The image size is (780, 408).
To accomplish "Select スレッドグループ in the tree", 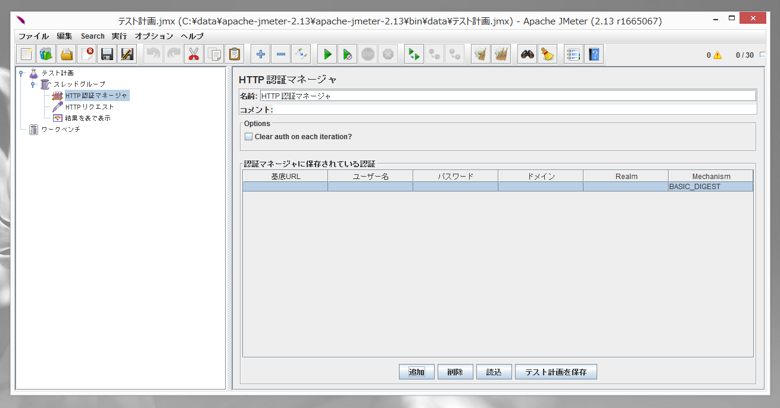I will click(x=79, y=84).
